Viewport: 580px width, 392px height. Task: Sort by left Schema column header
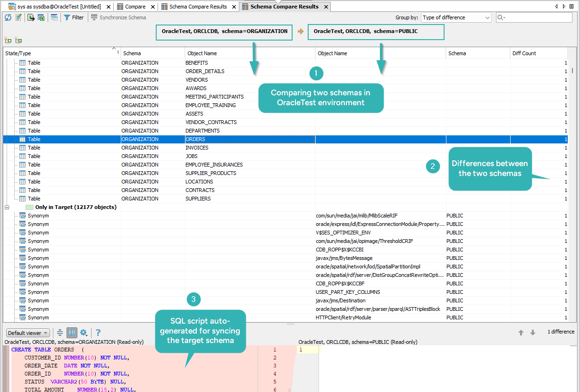coord(153,53)
